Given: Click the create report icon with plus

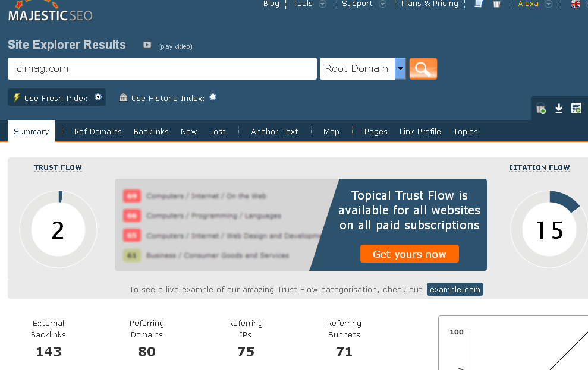Looking at the screenshot, I should click(576, 108).
